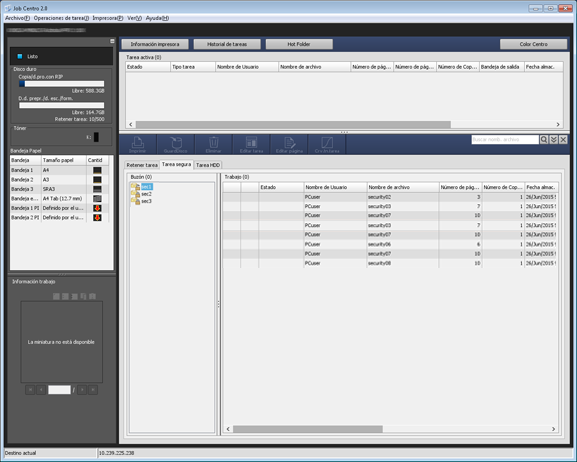Click the active job list right scroll arrow
Image resolution: width=577 pixels, height=462 pixels.
pos(558,124)
